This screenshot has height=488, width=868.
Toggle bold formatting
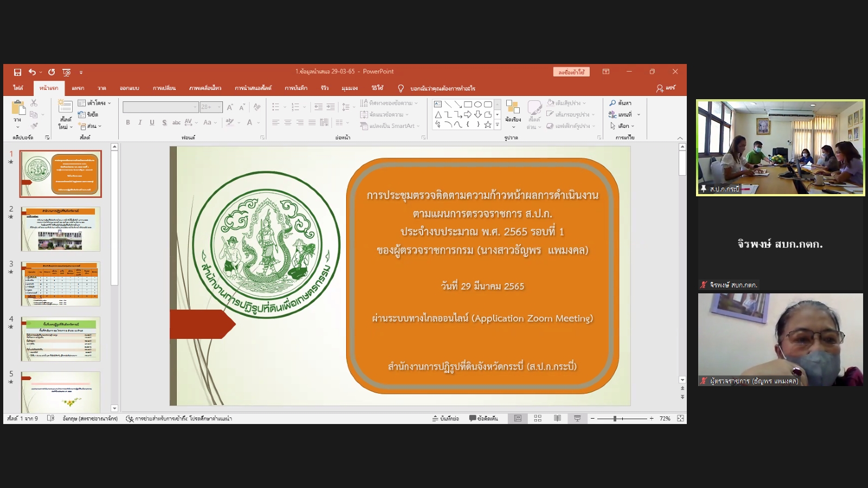tap(128, 123)
